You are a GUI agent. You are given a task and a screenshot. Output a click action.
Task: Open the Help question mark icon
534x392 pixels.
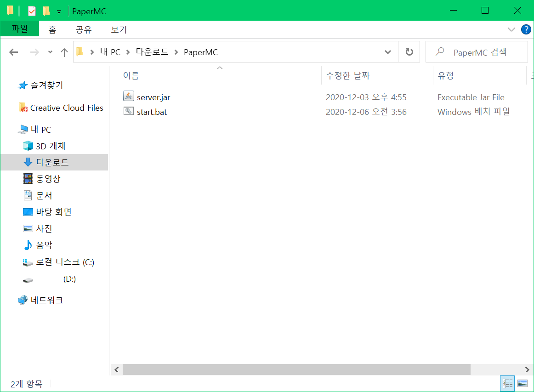526,29
